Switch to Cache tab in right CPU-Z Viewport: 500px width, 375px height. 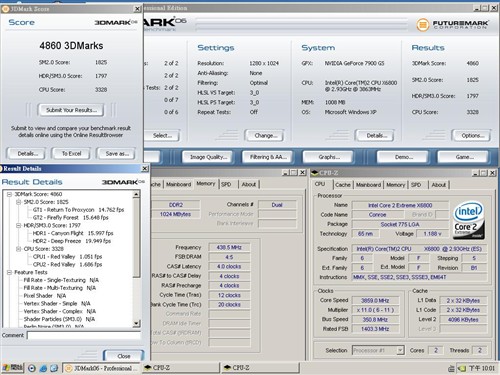tap(343, 185)
